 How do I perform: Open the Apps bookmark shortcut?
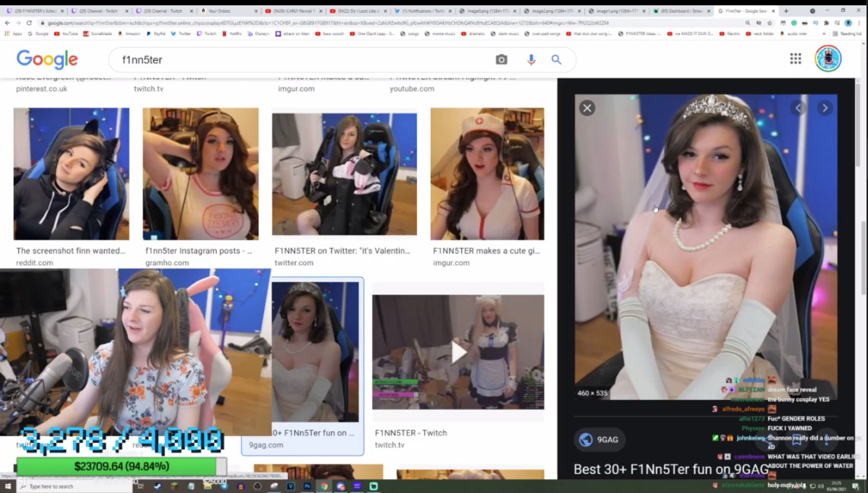13,33
